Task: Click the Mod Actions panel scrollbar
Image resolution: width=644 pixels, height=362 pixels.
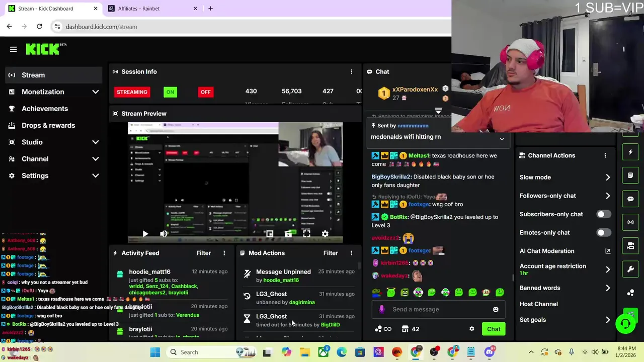Action: click(x=359, y=265)
